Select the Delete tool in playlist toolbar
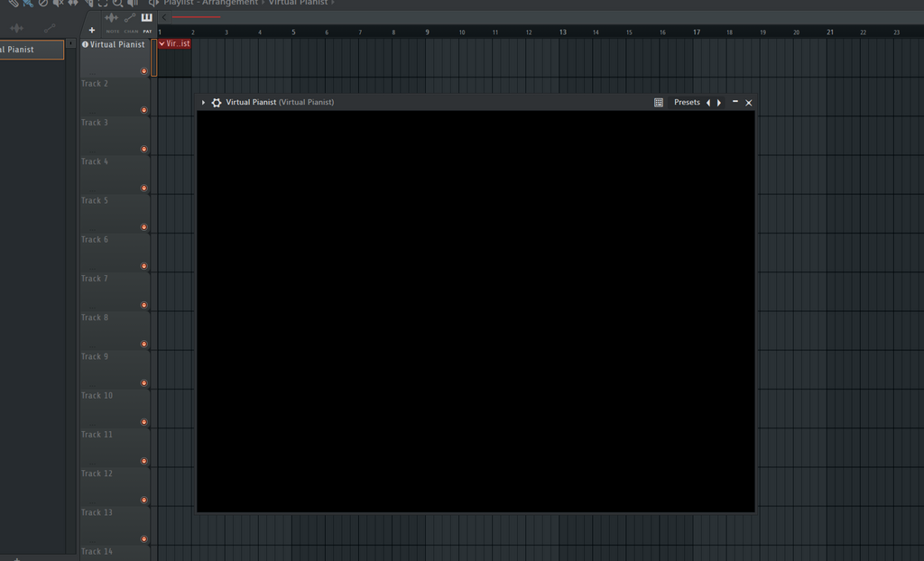 click(43, 3)
